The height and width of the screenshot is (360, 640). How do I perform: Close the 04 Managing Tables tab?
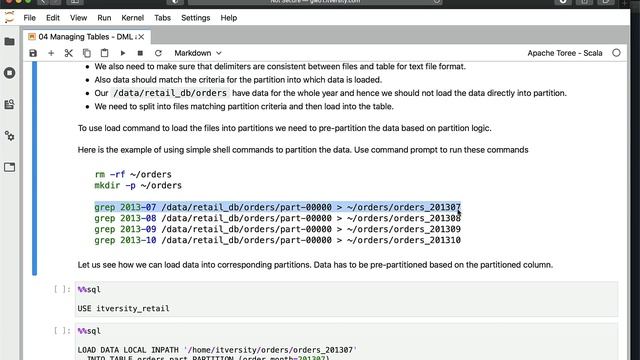coord(141,37)
